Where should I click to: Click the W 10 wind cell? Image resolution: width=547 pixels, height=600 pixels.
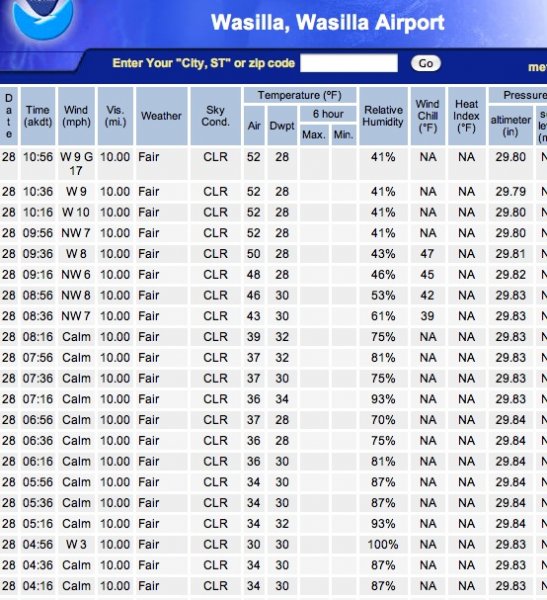point(76,212)
